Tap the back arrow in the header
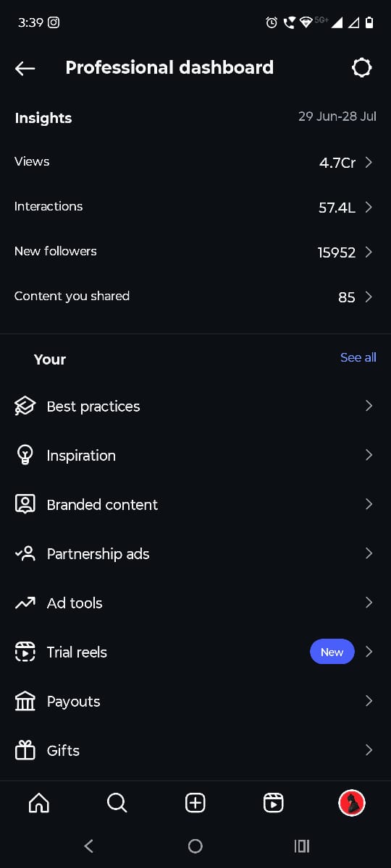 25,68
